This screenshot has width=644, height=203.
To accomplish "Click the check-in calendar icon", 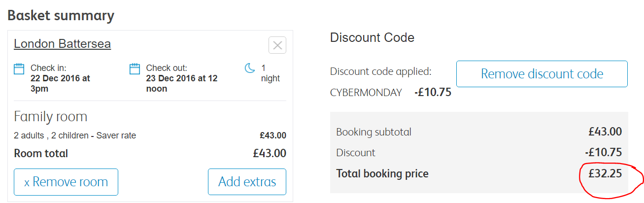I will pos(19,68).
